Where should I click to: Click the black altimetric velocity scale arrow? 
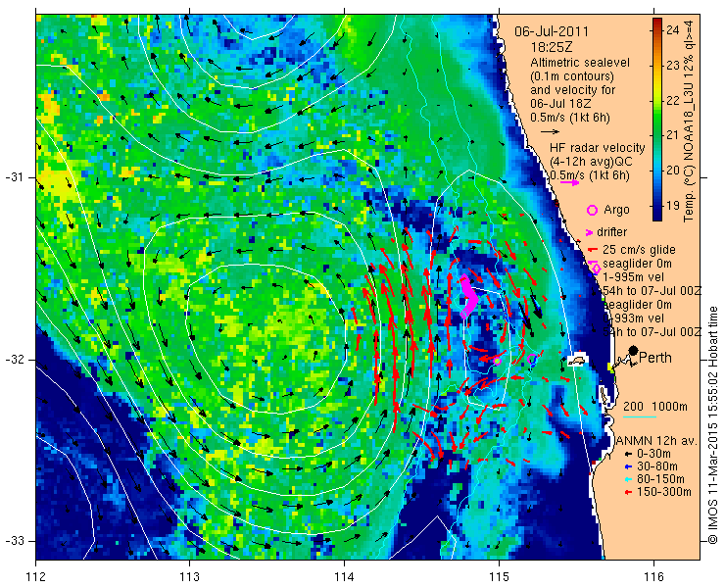point(550,131)
